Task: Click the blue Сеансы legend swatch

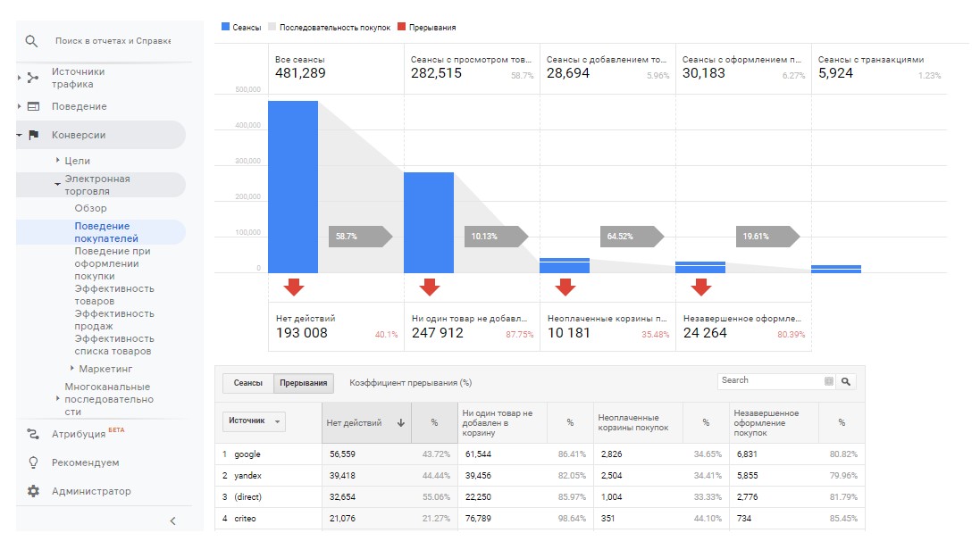Action: tap(226, 27)
